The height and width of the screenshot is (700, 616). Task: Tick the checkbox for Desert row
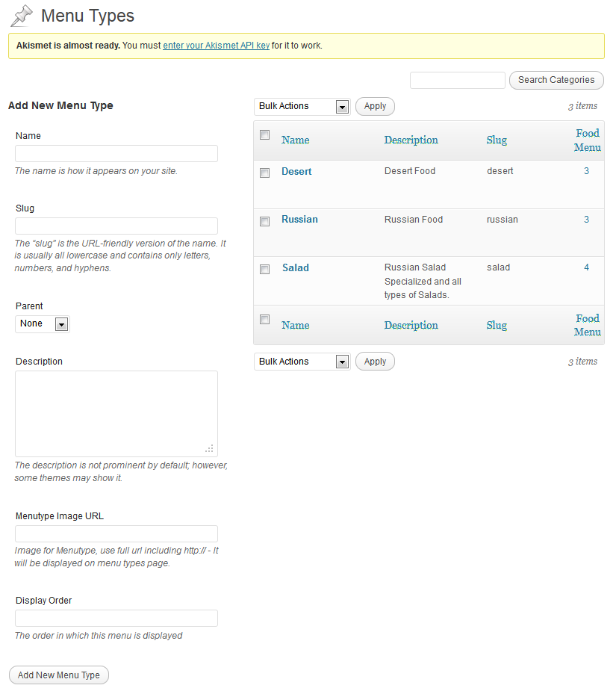pyautogui.click(x=264, y=173)
